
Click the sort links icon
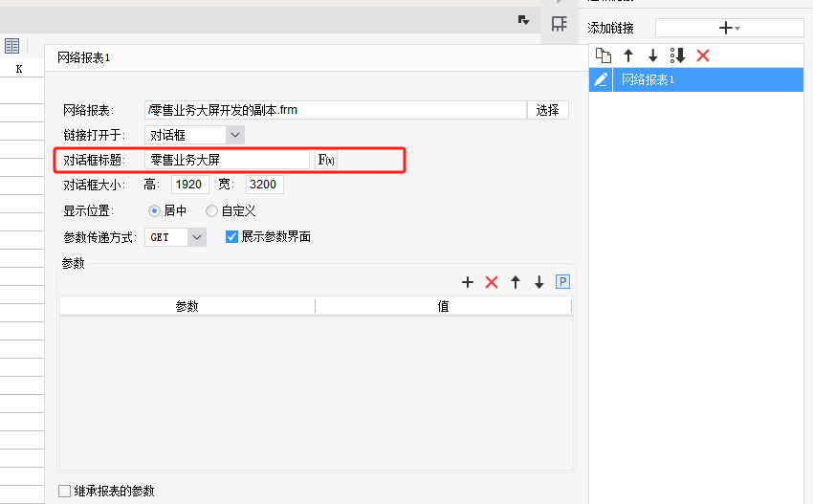pos(677,55)
